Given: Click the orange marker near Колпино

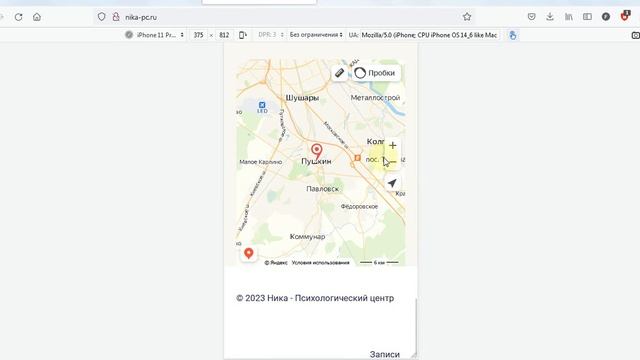Looking at the screenshot, I should tap(357, 158).
